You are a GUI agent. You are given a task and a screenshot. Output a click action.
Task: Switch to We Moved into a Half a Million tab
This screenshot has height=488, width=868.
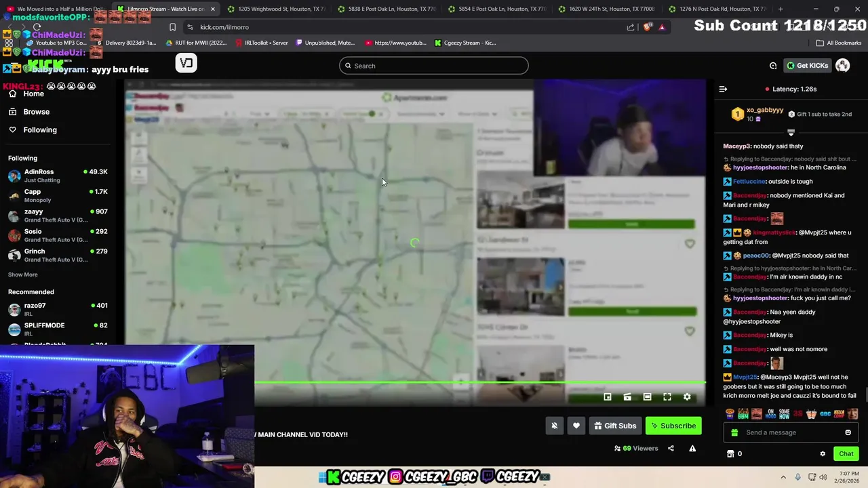point(56,9)
